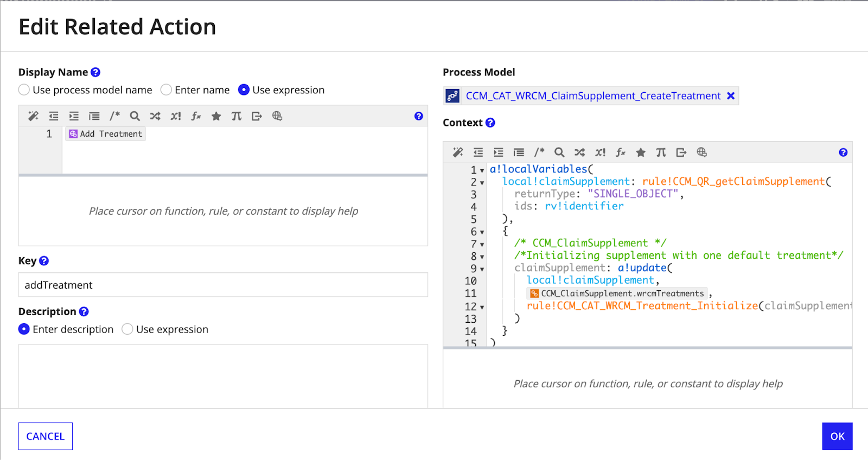
Task: Click the fx function icon in Context editor
Action: pyautogui.click(x=621, y=152)
